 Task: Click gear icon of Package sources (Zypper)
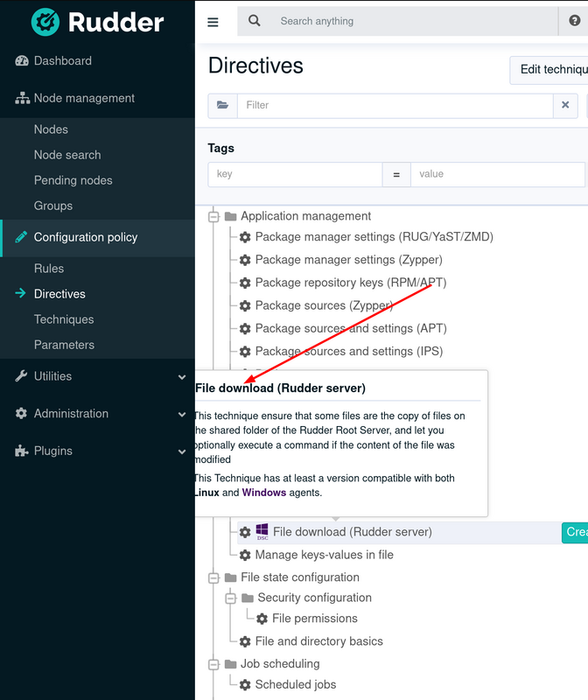245,305
